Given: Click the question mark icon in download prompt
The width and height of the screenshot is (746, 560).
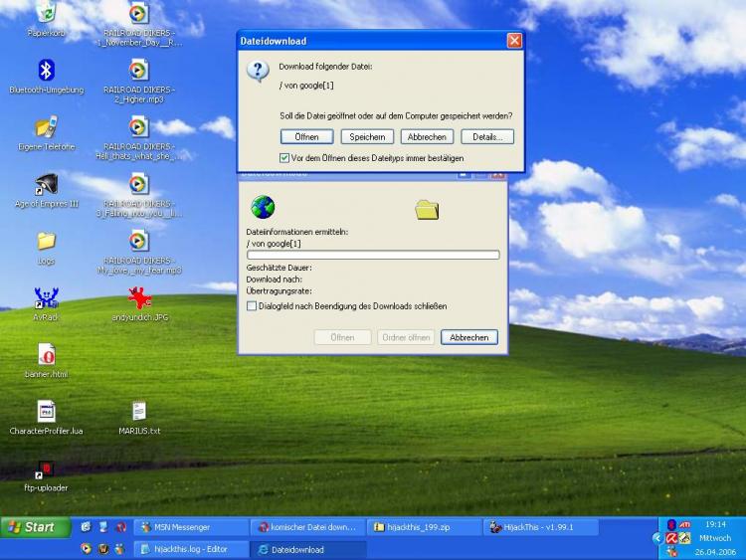Looking at the screenshot, I should click(258, 72).
